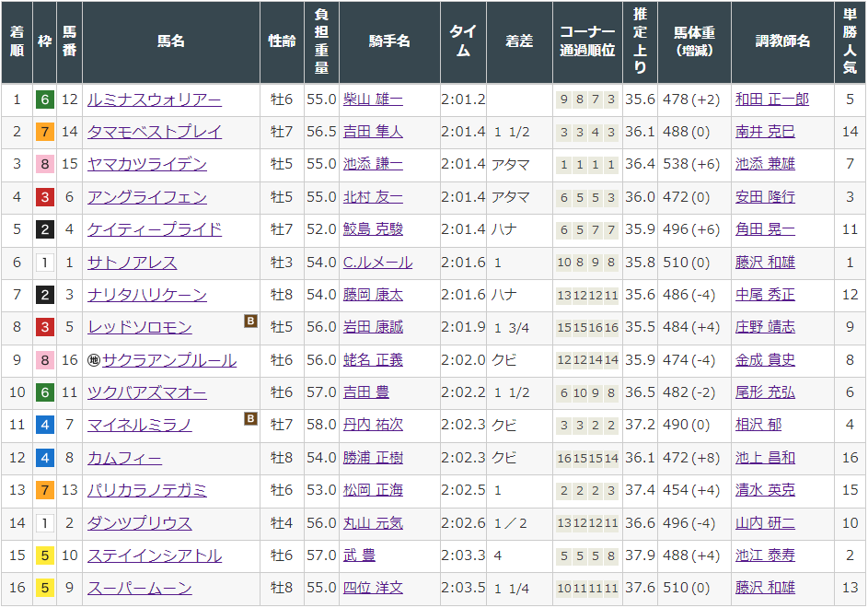The image size is (868, 608).
Task: Click trainer 庄野 靖志
Action: pyautogui.click(x=765, y=328)
